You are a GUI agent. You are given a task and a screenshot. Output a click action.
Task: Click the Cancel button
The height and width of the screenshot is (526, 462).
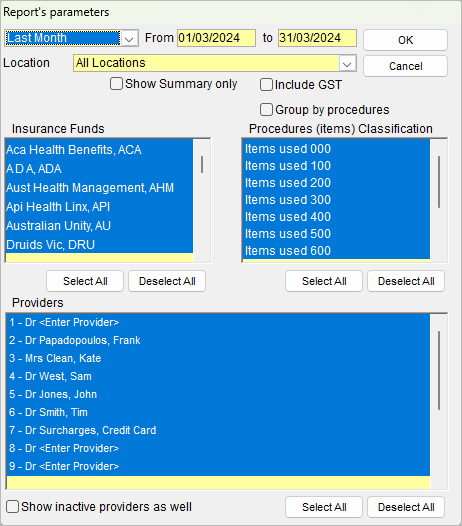(x=405, y=66)
